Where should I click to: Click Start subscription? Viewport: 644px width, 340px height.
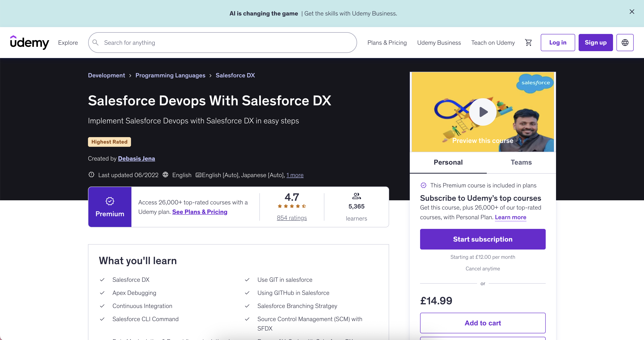(x=482, y=239)
